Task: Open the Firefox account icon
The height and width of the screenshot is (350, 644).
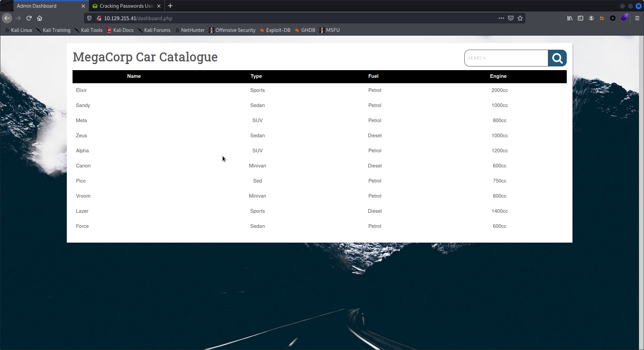Action: coord(591,18)
